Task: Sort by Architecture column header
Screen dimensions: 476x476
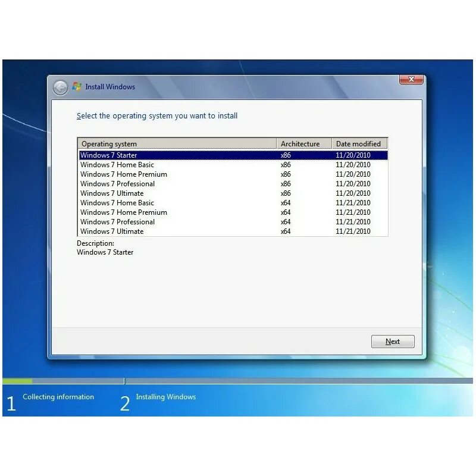Action: [304, 143]
